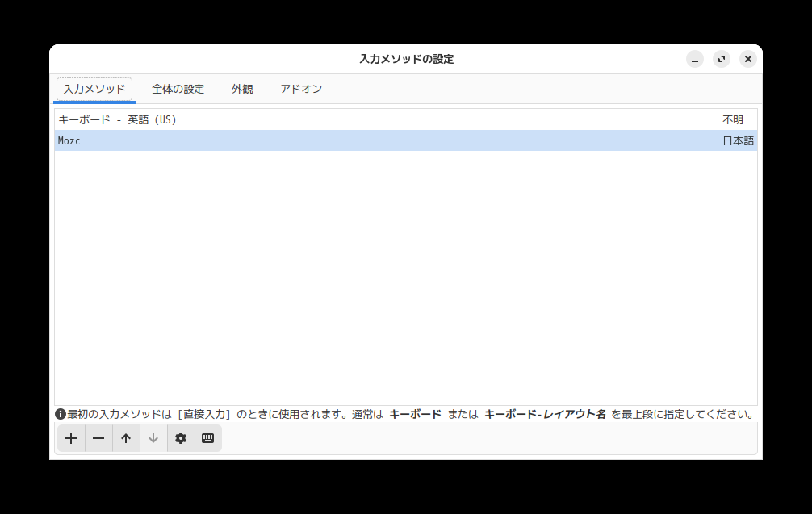Open input method settings via the gear icon
812x514 pixels.
pos(181,438)
